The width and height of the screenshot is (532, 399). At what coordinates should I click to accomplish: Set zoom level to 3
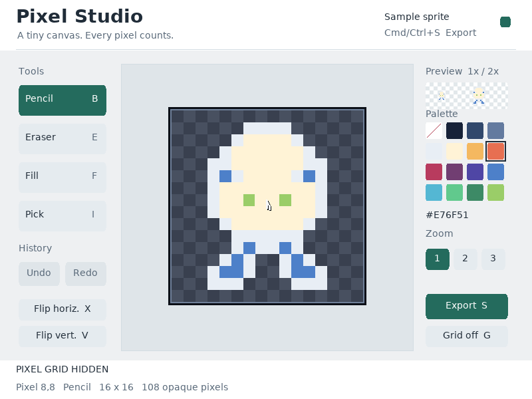[493, 259]
